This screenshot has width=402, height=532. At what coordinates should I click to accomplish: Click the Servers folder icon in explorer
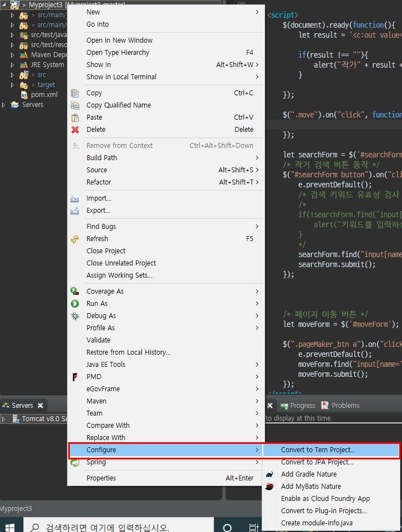tap(15, 105)
